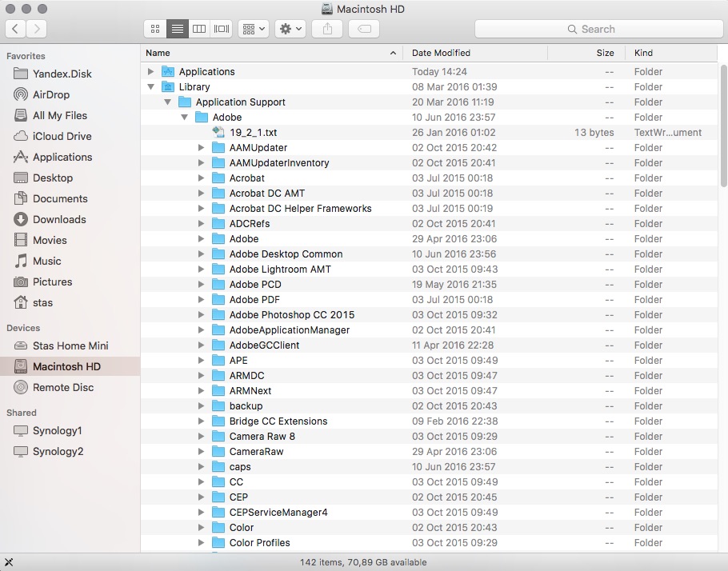Select the Bridge CC Extensions folder
This screenshot has width=728, height=571.
(x=429, y=421)
